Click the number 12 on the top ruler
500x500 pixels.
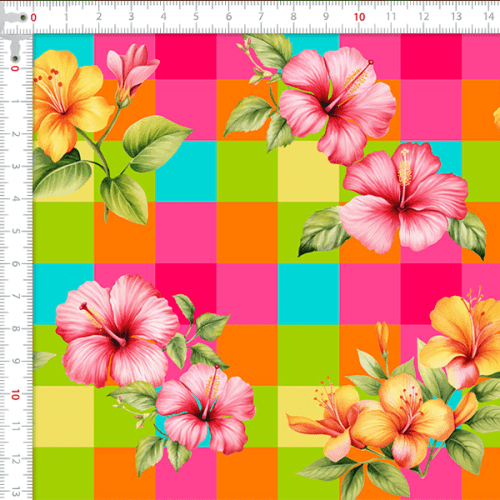424,16
